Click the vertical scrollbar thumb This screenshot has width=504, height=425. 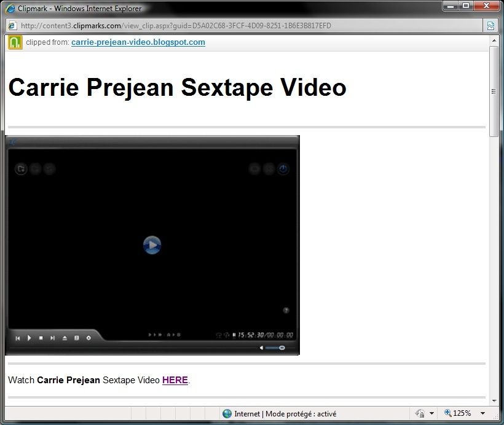pos(494,92)
